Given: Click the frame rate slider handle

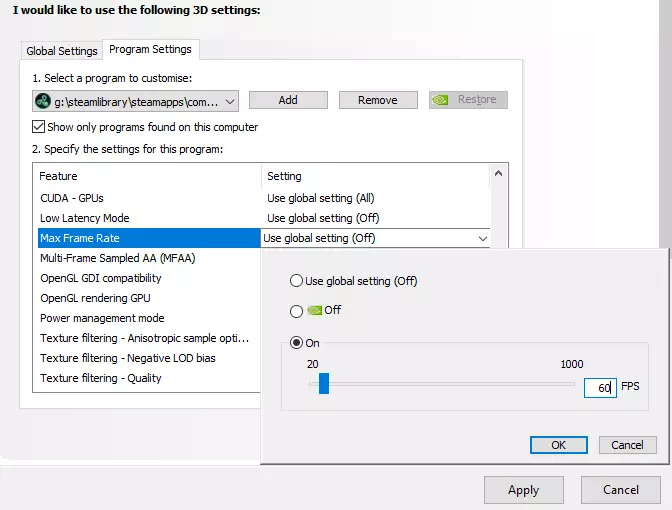Looking at the screenshot, I should pos(323,385).
